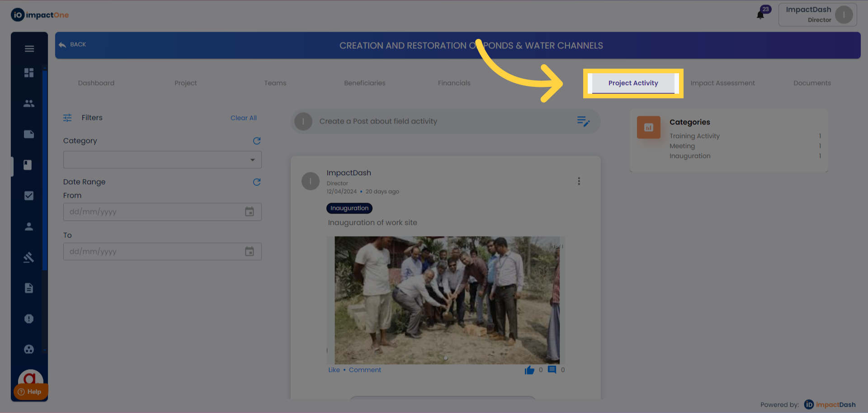
Task: Open the orange Help button
Action: (x=30, y=392)
